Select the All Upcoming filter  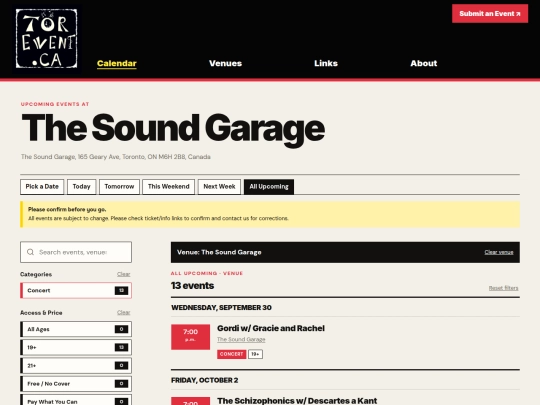point(269,187)
